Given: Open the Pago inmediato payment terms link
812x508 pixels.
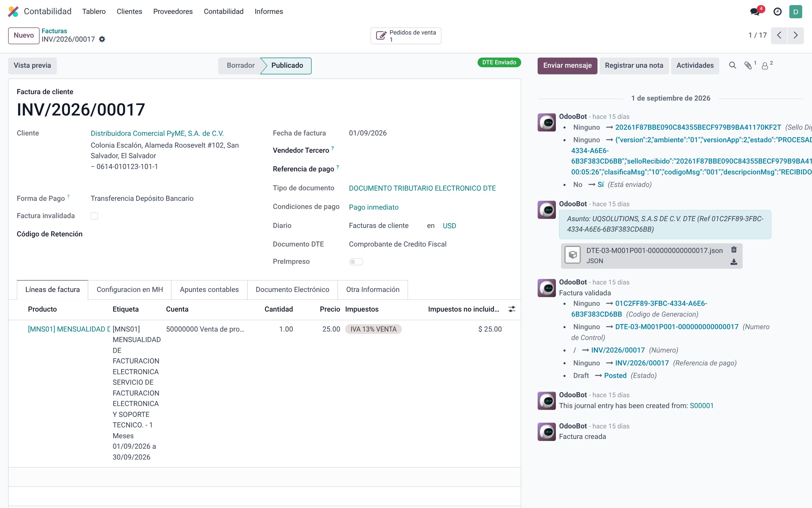Looking at the screenshot, I should [x=374, y=207].
